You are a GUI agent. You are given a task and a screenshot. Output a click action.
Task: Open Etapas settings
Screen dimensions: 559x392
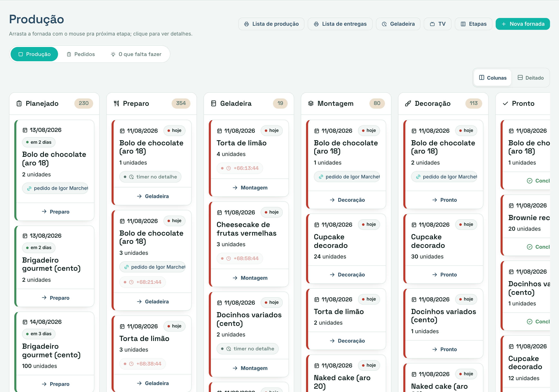[474, 24]
